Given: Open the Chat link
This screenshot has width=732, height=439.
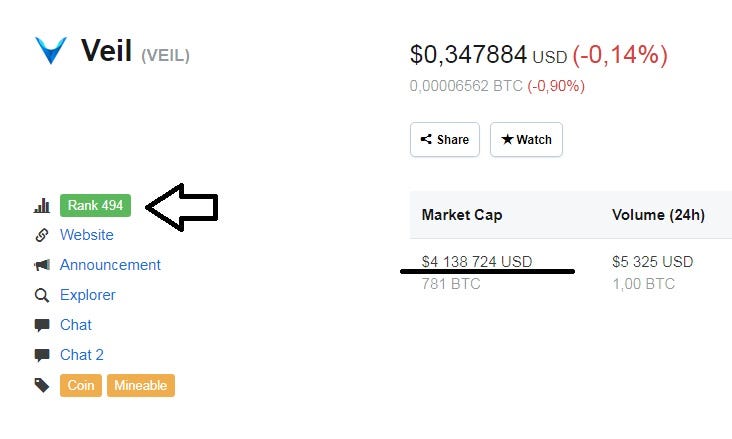Looking at the screenshot, I should point(76,325).
